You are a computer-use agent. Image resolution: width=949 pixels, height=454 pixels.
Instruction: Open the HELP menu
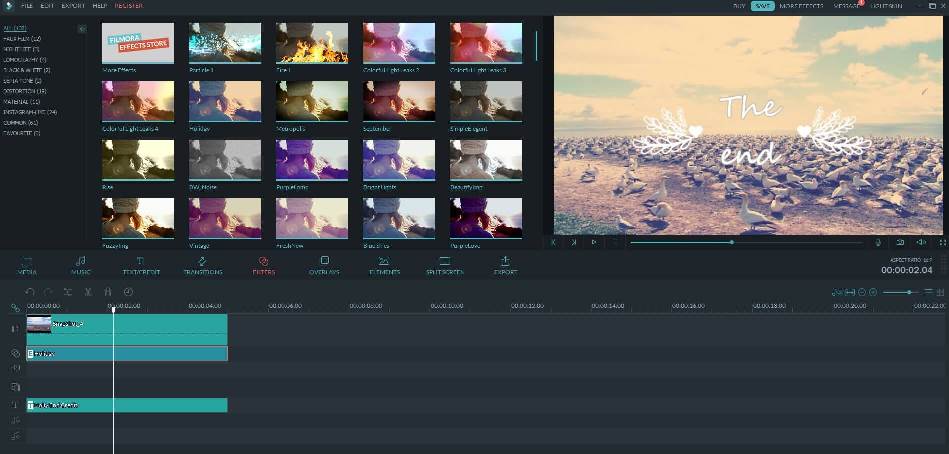(x=100, y=5)
